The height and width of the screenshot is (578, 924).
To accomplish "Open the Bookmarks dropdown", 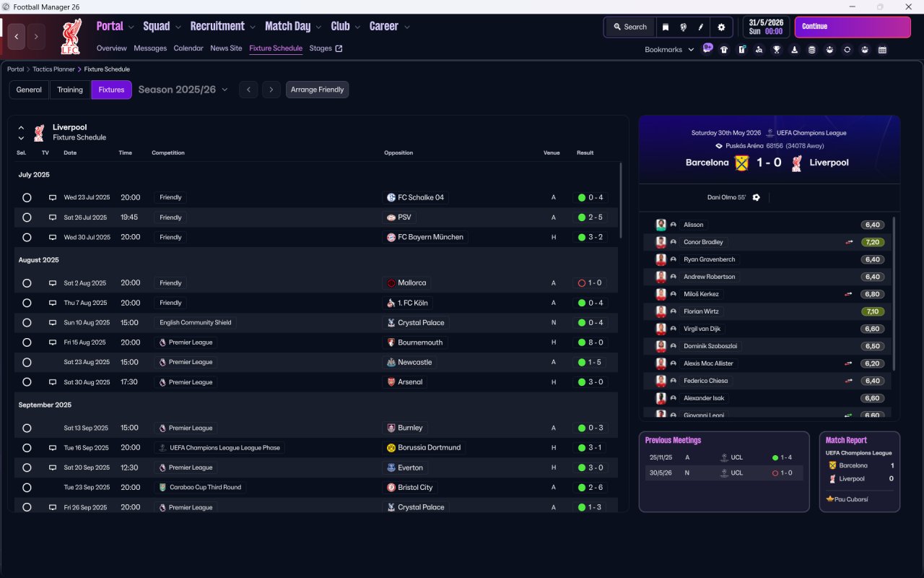I will tap(669, 50).
